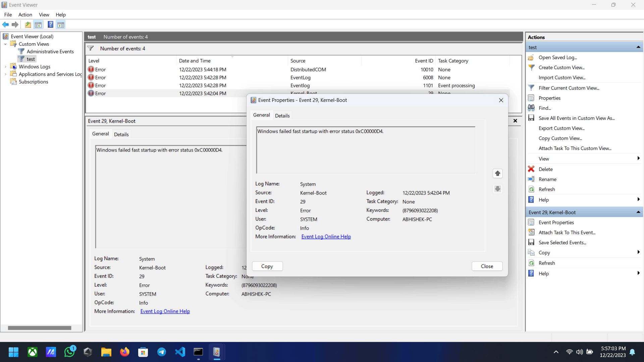Close the Event 29 preview pane

515,121
